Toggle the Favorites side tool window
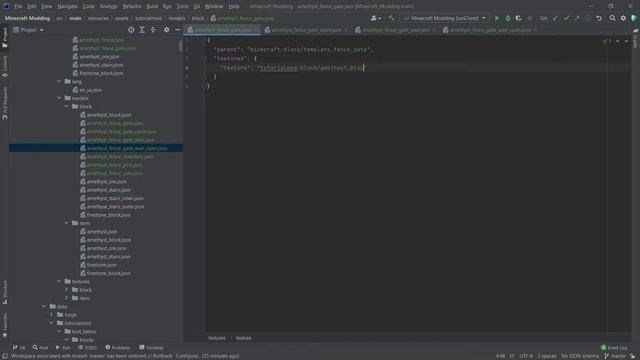The image size is (640, 360). click(x=5, y=325)
